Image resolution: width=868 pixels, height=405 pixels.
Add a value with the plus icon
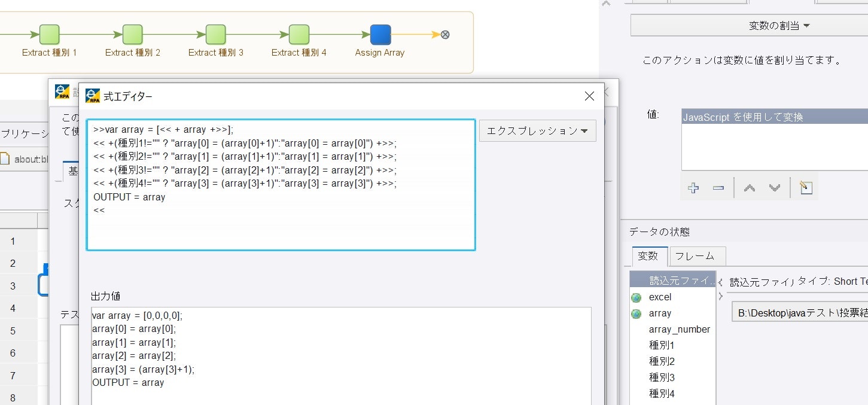pos(693,188)
